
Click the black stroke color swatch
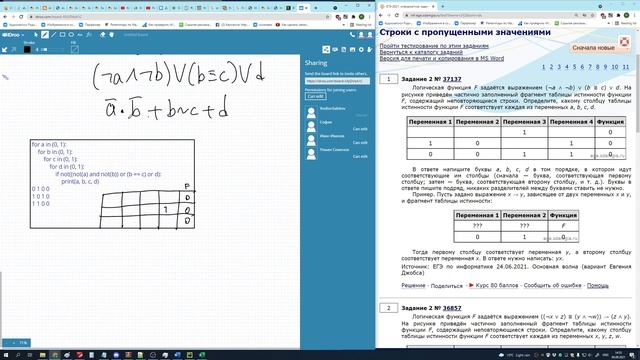tap(27, 49)
